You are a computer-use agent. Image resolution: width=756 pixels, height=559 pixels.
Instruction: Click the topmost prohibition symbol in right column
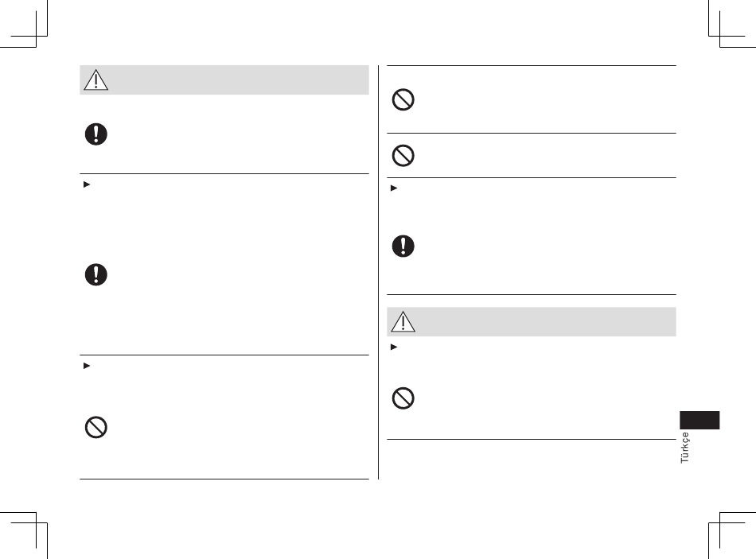(403, 100)
